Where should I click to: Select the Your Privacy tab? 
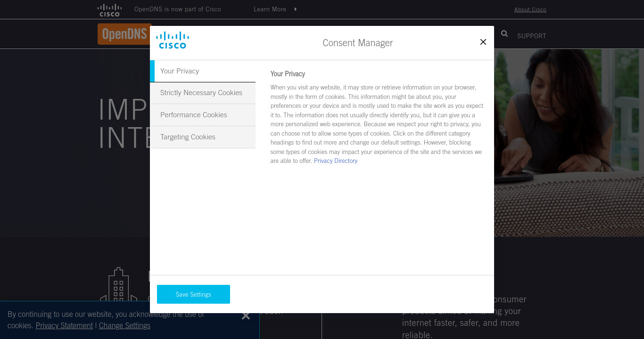[203, 71]
